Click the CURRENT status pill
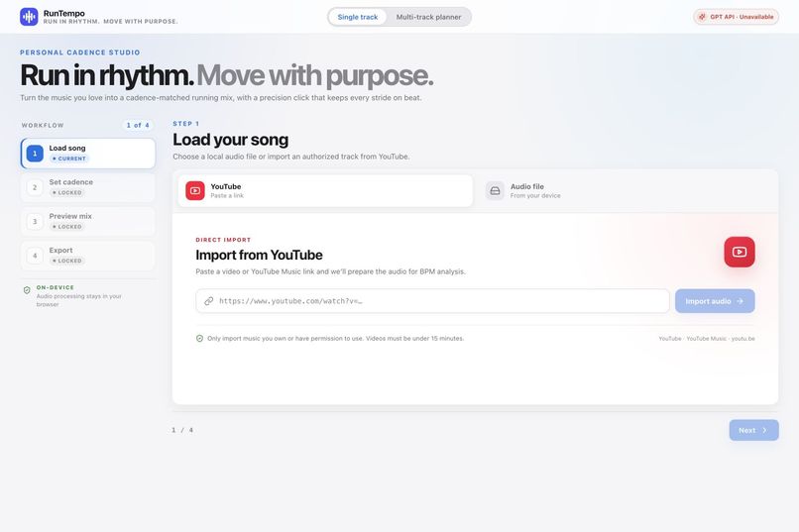The width and height of the screenshot is (799, 532). [68, 159]
